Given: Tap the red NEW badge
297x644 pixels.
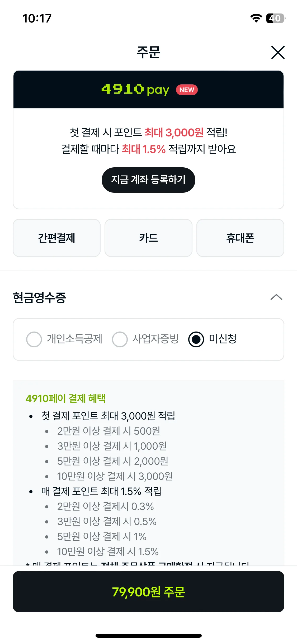Looking at the screenshot, I should pos(187,90).
